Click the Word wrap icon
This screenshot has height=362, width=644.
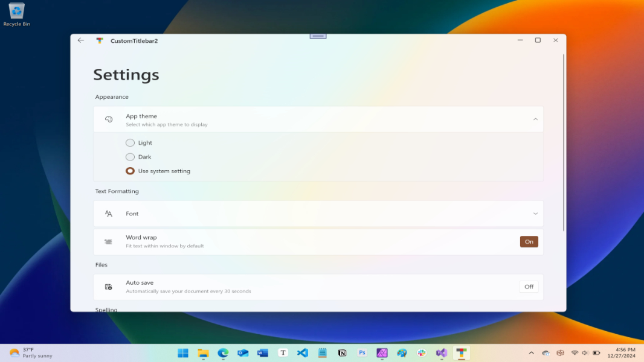tap(108, 241)
